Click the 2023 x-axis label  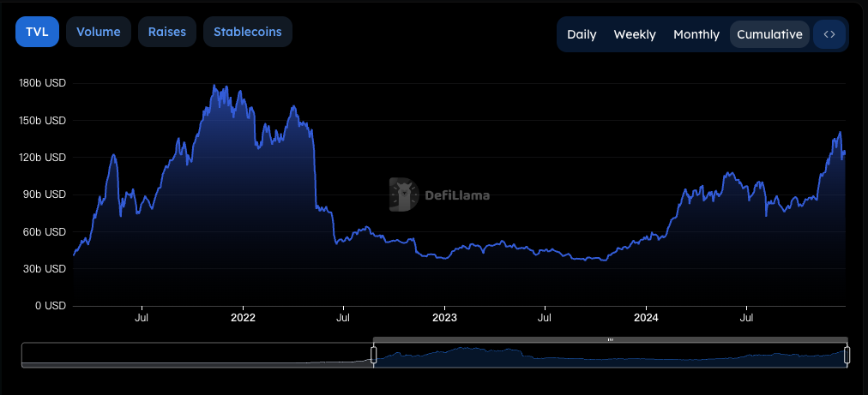click(x=444, y=318)
